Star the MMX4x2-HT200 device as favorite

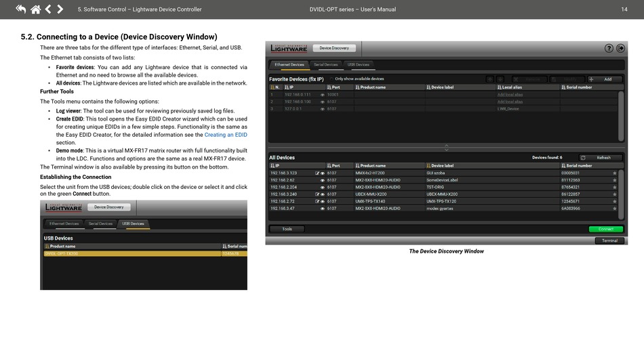click(615, 173)
